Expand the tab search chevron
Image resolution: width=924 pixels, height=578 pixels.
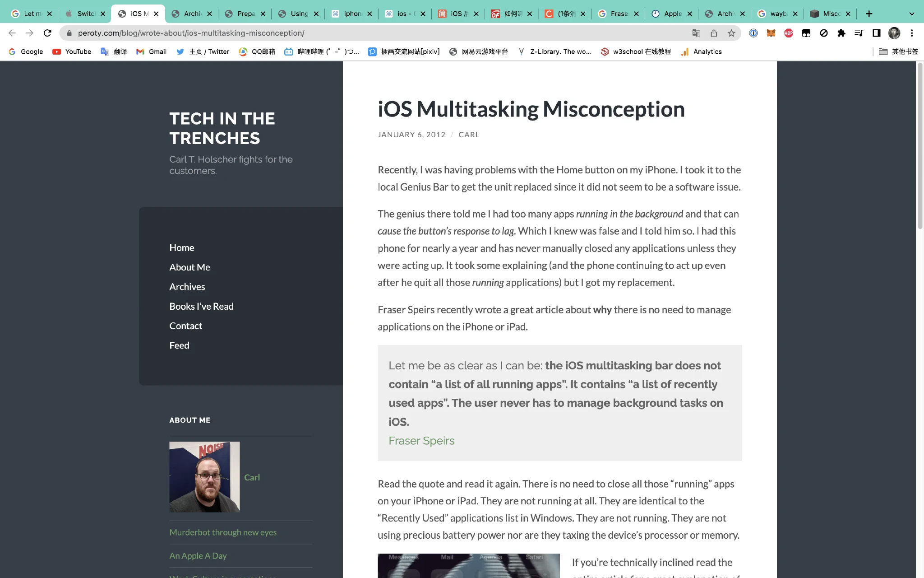pos(912,14)
